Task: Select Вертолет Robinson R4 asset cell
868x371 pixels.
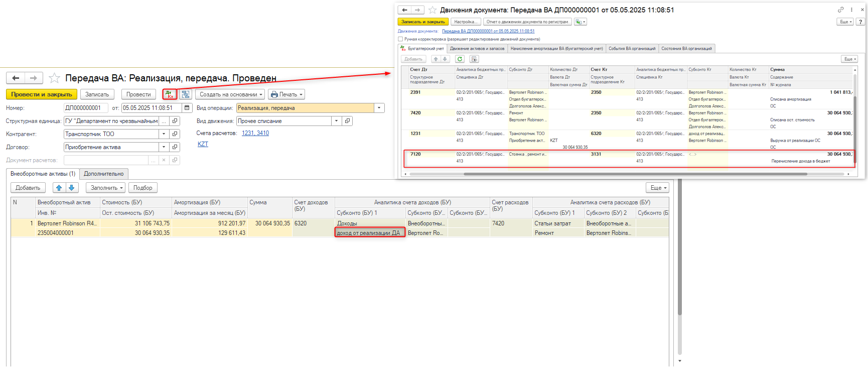Action: (67, 223)
